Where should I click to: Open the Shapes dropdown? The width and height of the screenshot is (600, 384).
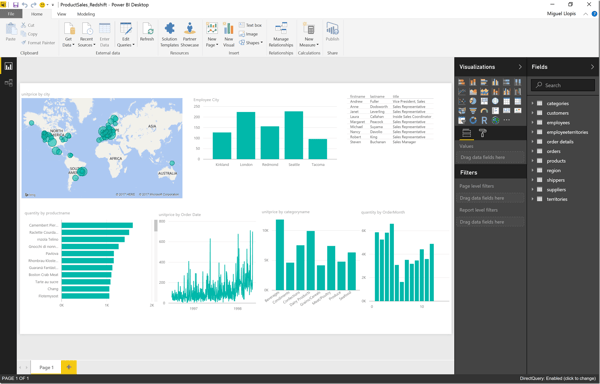(251, 43)
